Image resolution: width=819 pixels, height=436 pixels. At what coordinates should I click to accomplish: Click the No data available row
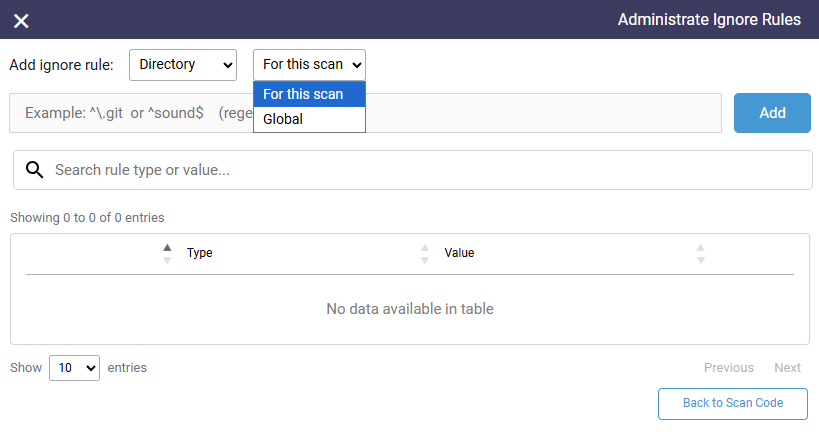click(x=409, y=309)
